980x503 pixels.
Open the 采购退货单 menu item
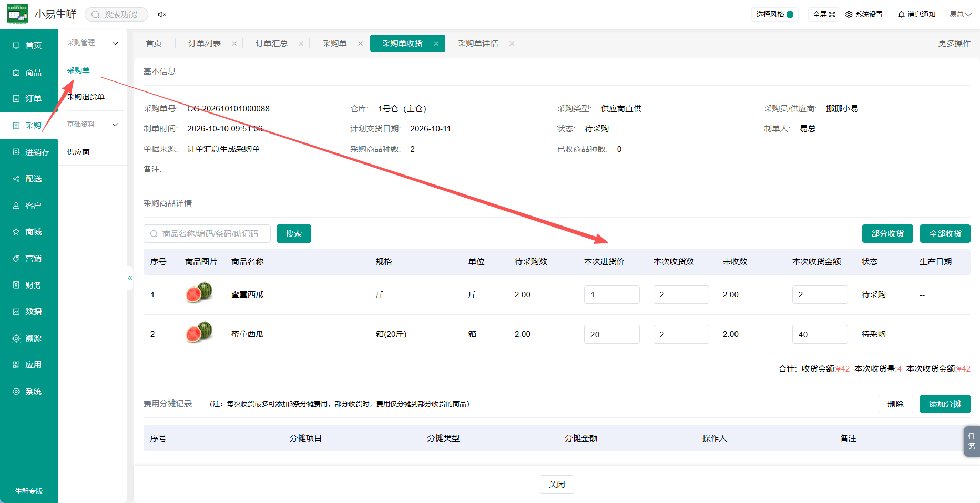coord(86,97)
